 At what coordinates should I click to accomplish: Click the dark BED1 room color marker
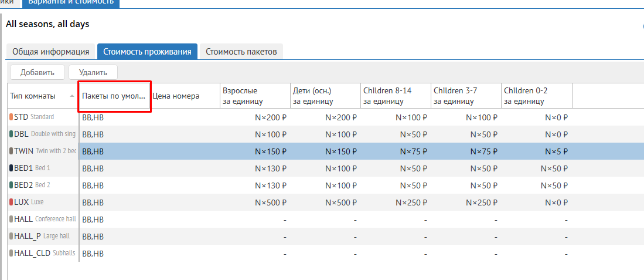11,168
